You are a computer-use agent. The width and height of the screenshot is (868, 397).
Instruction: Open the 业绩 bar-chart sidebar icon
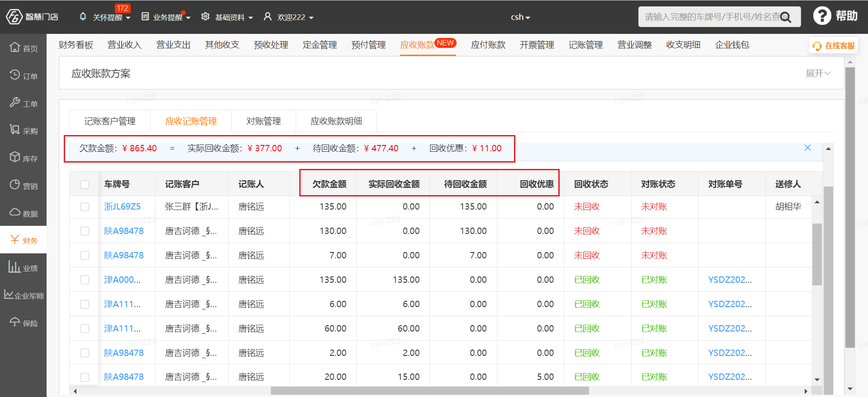pos(14,267)
